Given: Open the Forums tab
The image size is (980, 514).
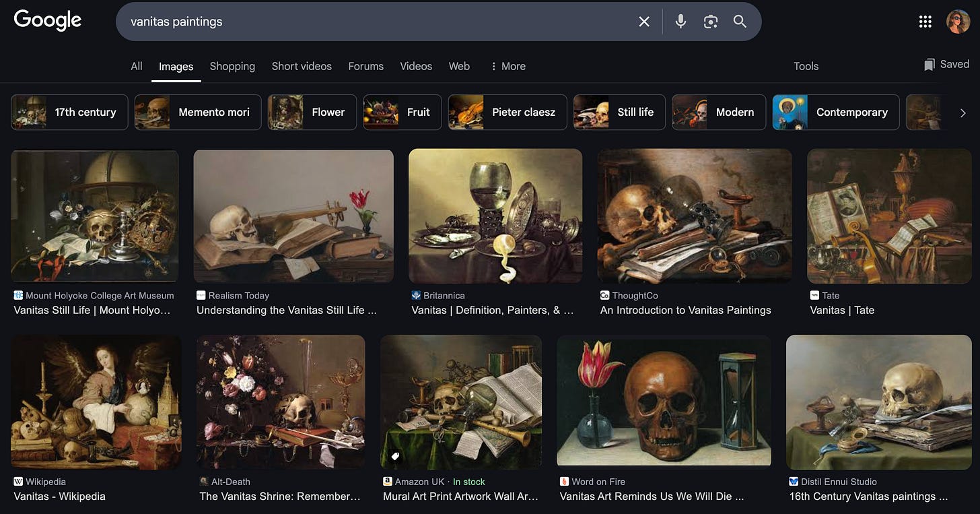Looking at the screenshot, I should (365, 66).
